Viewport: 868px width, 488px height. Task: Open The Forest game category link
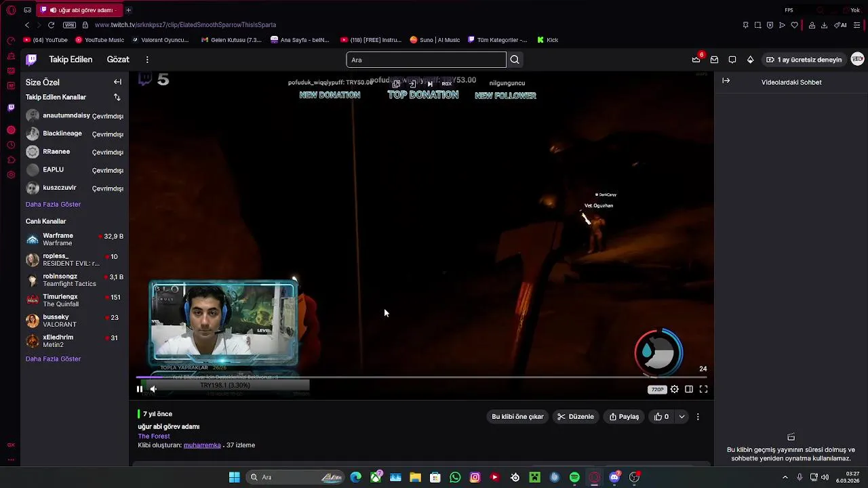[154, 436]
